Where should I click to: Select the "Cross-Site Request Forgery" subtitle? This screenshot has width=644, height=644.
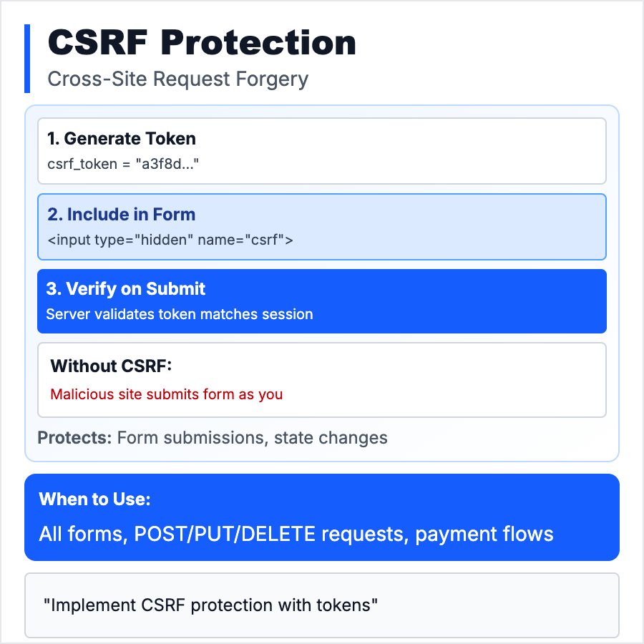coord(177,79)
